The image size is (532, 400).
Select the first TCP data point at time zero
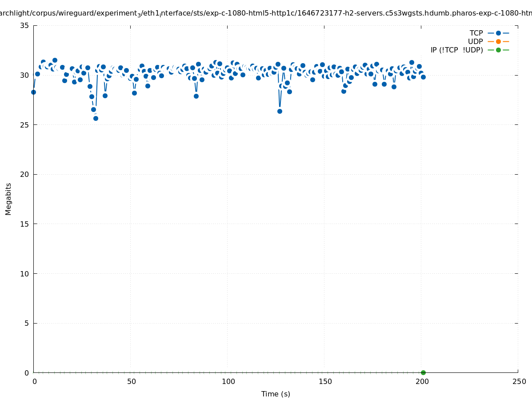[x=33, y=92]
